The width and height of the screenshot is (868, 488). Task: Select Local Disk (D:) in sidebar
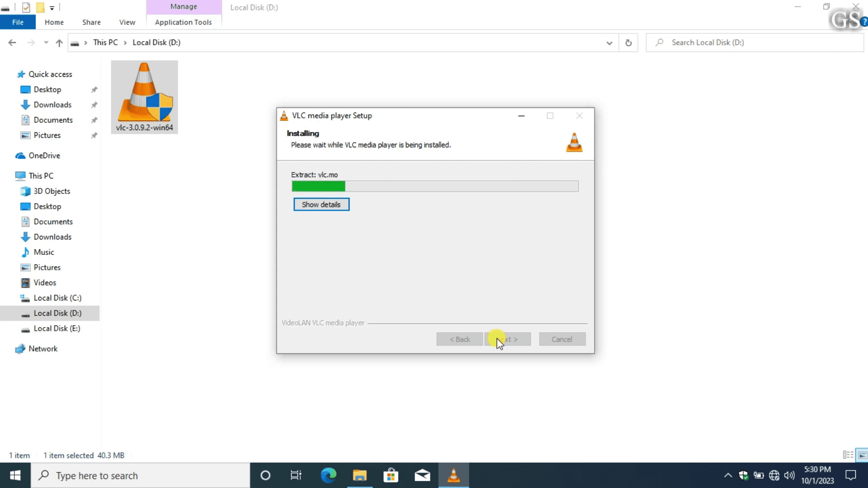pyautogui.click(x=50, y=313)
